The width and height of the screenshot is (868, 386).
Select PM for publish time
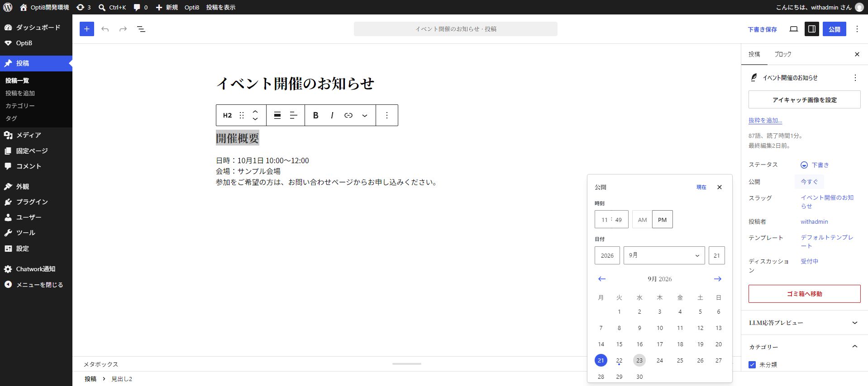[663, 220]
